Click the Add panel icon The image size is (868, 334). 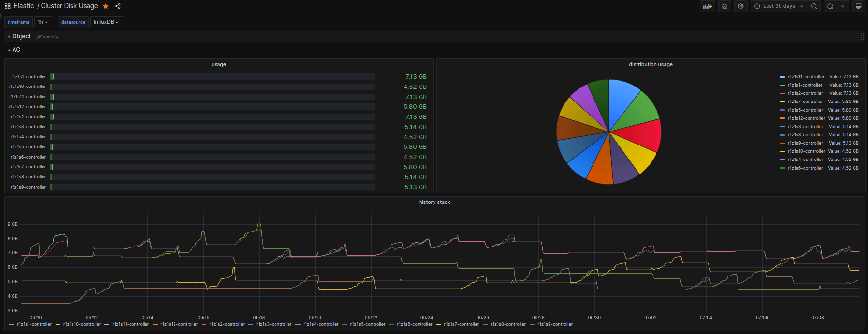click(x=708, y=6)
